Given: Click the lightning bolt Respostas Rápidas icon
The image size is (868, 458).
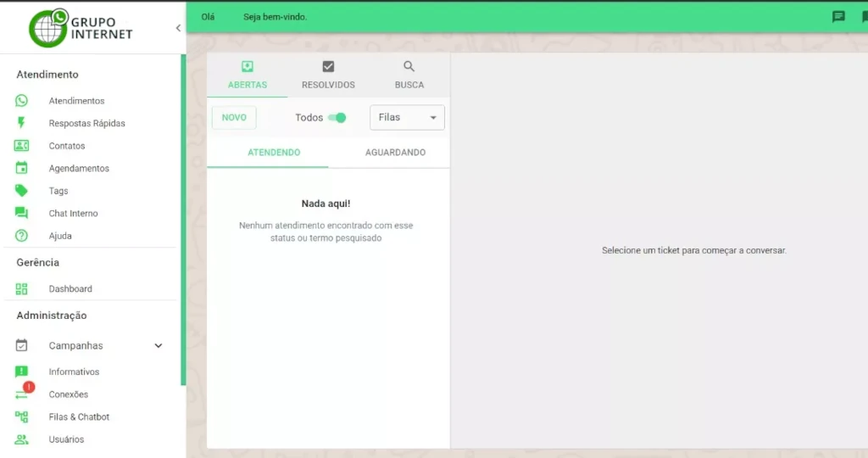Looking at the screenshot, I should (x=21, y=122).
